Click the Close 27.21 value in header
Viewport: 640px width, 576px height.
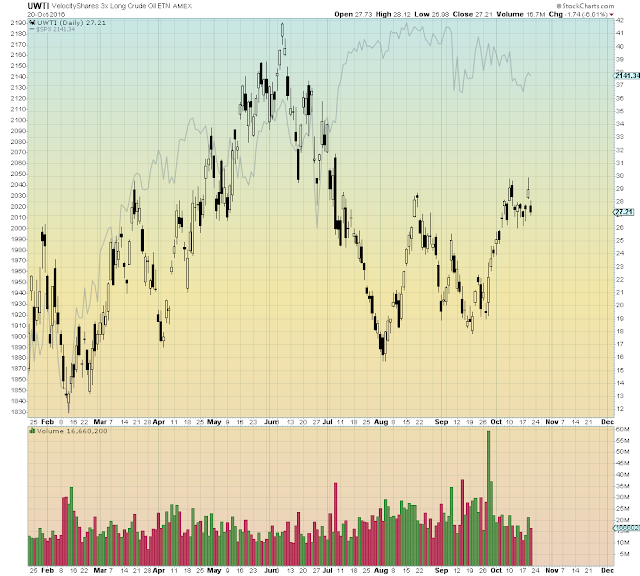tap(473, 14)
